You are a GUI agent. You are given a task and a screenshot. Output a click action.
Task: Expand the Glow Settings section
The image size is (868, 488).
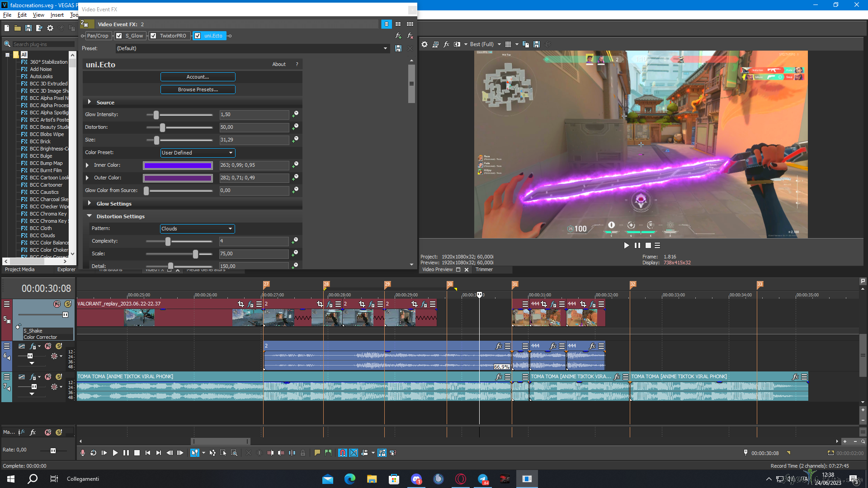coord(90,204)
